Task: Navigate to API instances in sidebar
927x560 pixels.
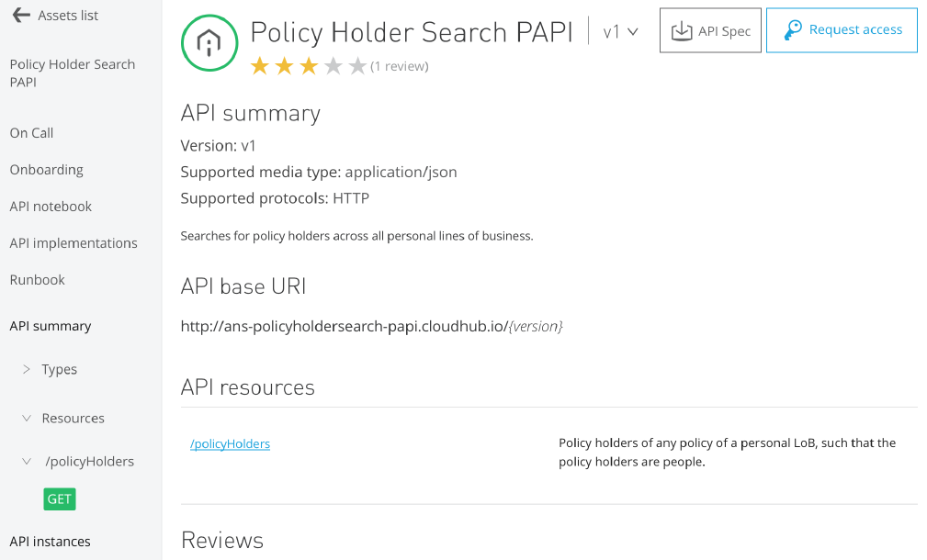Action: point(51,542)
